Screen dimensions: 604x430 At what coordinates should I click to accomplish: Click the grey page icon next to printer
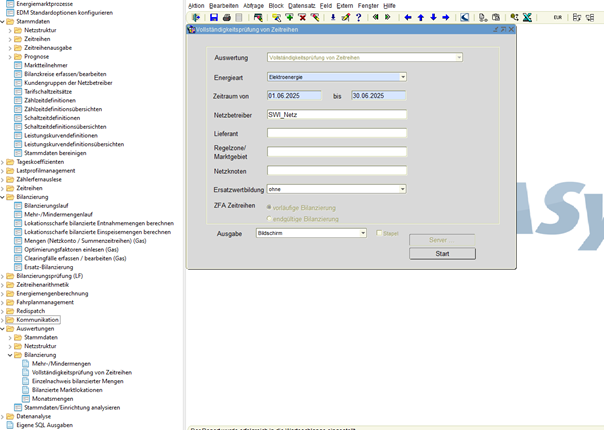tap(239, 17)
